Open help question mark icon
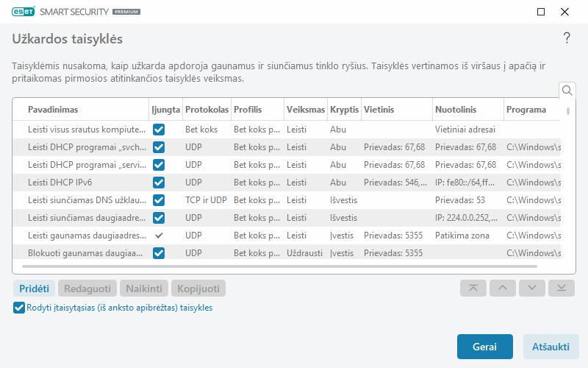The width and height of the screenshot is (588, 368). (x=567, y=38)
